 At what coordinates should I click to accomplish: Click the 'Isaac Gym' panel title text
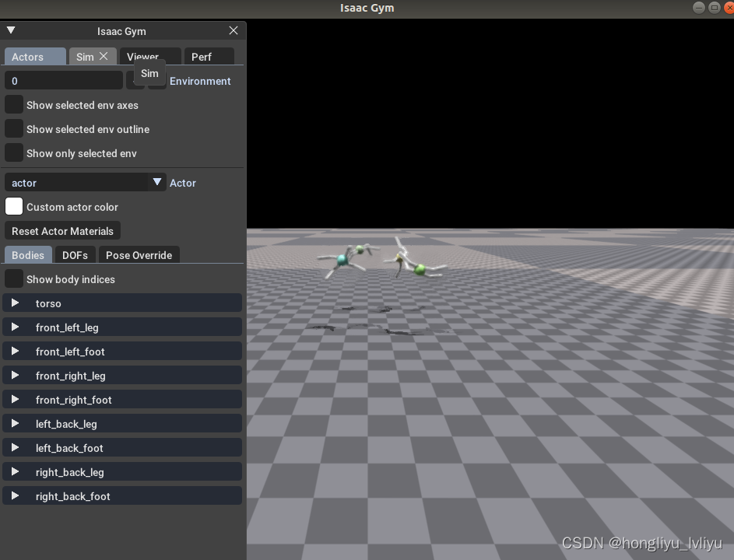tap(121, 31)
